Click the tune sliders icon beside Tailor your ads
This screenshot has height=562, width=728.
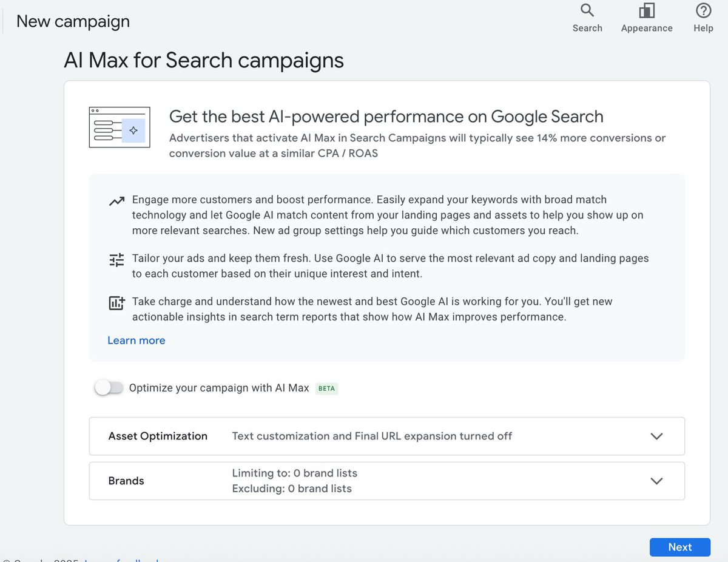116,260
